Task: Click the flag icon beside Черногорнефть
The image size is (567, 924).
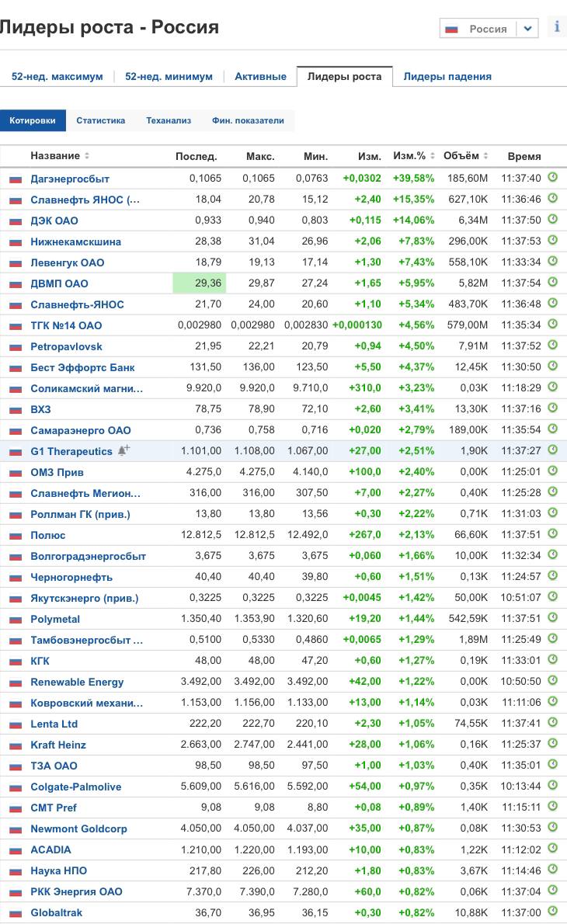Action: [16, 578]
